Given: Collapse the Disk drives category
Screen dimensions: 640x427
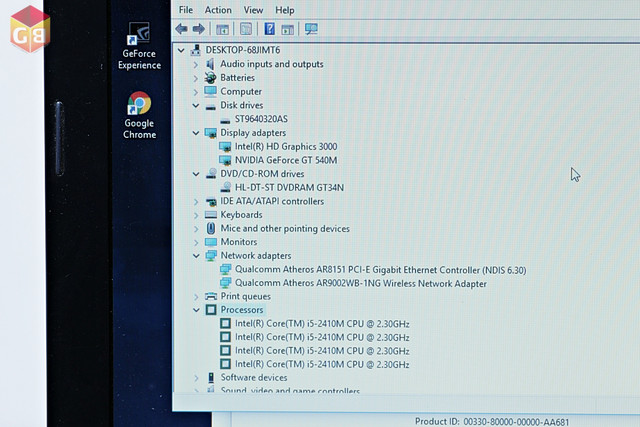Looking at the screenshot, I should pyautogui.click(x=196, y=105).
